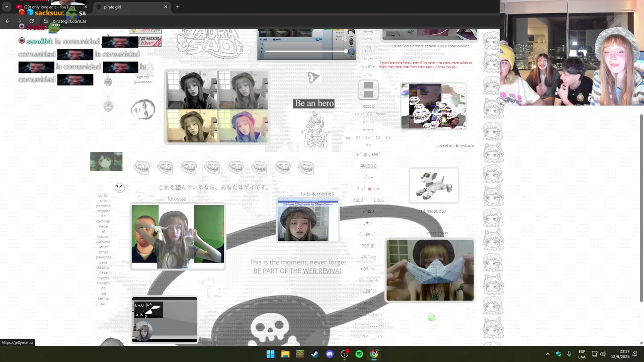The width and height of the screenshot is (644, 362).
Task: Click the sketched face drawing icon
Action: [x=143, y=110]
